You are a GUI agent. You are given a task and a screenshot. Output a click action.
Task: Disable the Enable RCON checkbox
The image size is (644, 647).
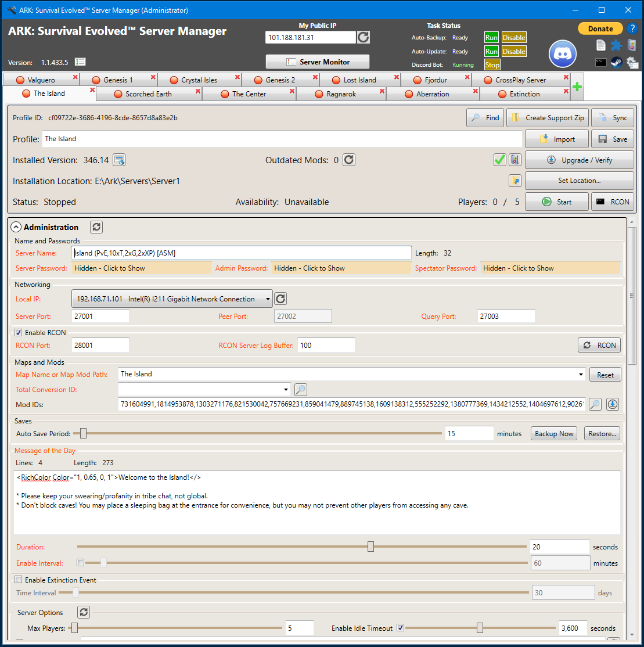[19, 333]
